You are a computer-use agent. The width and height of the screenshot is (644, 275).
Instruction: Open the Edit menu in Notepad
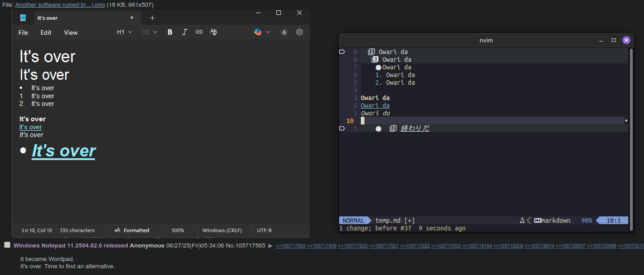(x=46, y=32)
